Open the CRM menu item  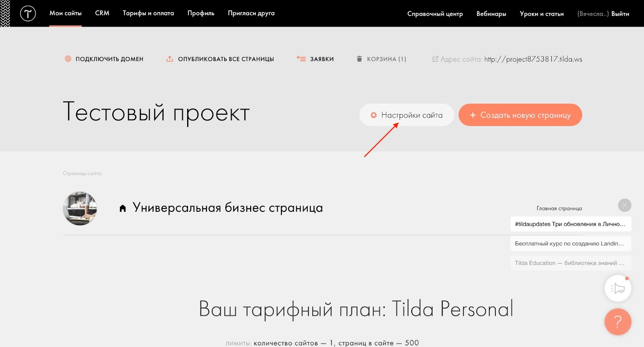coord(102,13)
